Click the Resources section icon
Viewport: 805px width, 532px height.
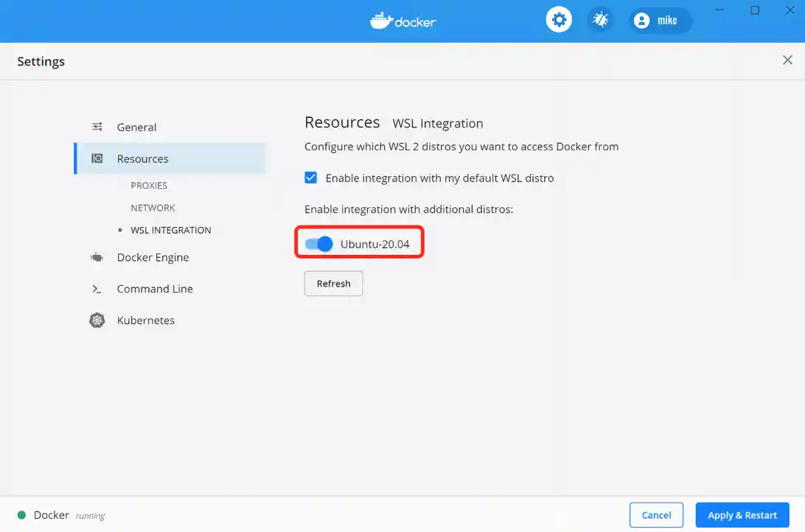coord(97,158)
